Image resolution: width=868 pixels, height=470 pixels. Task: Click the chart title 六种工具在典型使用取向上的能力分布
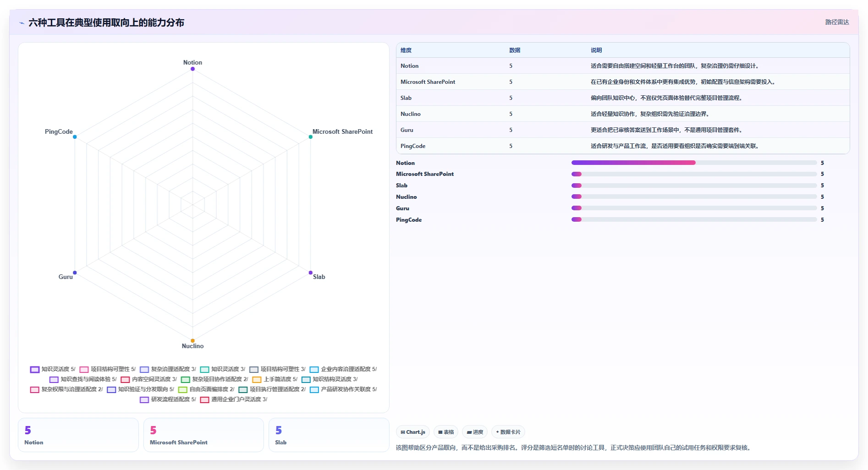106,23
